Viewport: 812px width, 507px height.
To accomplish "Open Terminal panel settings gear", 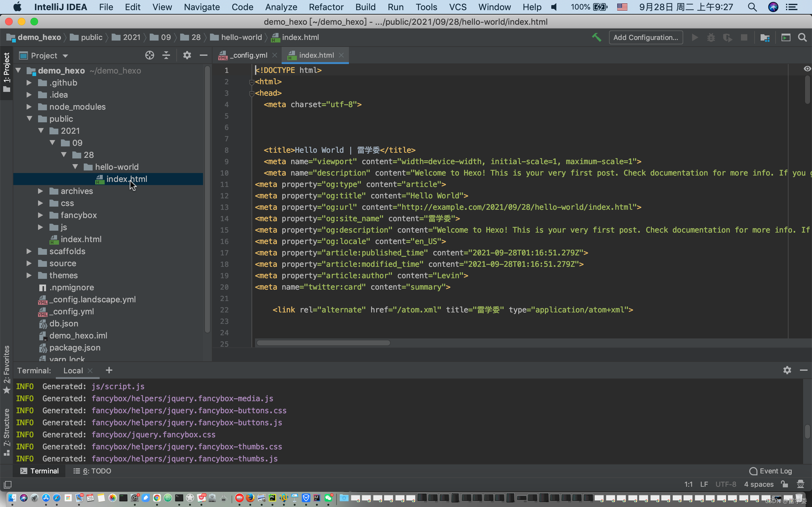I will point(787,370).
